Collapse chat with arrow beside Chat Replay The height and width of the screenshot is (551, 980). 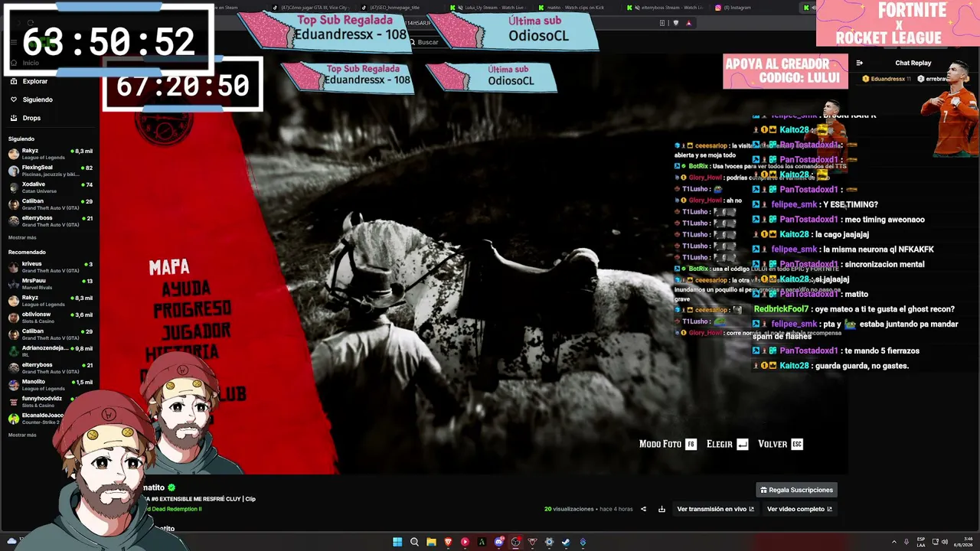point(859,63)
